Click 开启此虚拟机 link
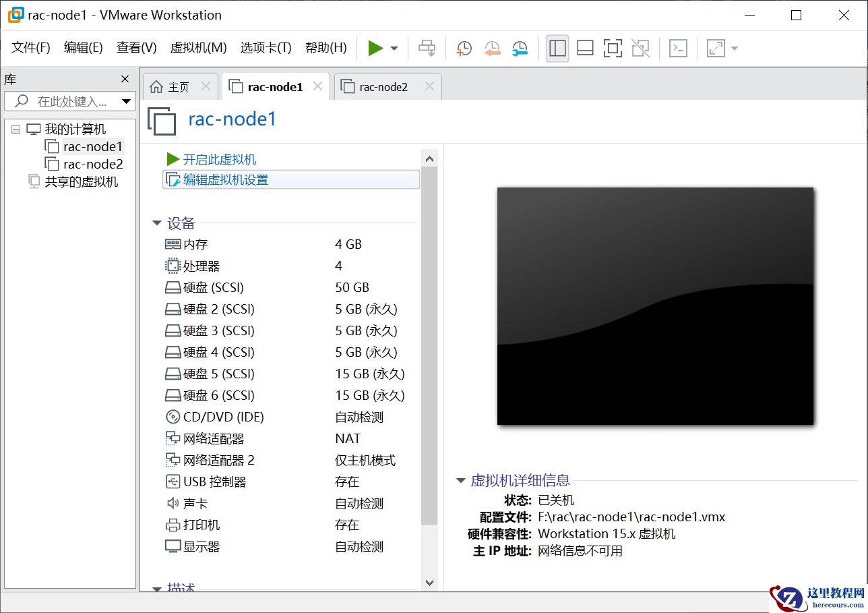The width and height of the screenshot is (868, 613). pos(219,160)
